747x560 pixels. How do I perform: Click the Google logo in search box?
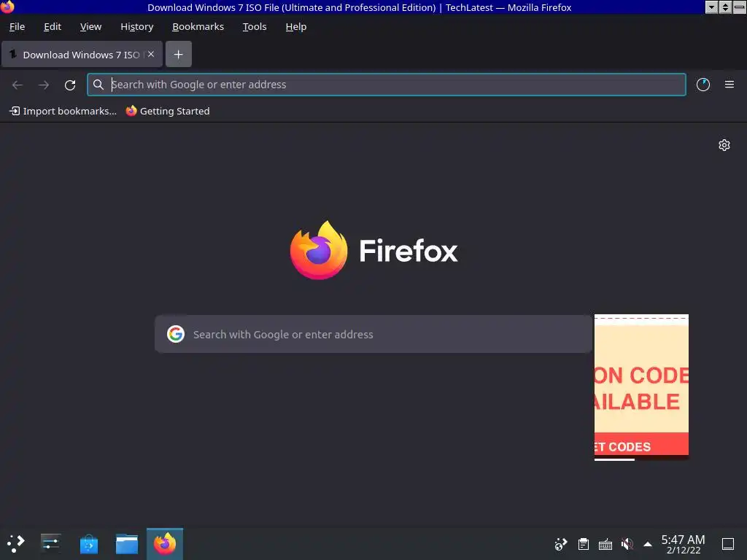[x=176, y=334]
